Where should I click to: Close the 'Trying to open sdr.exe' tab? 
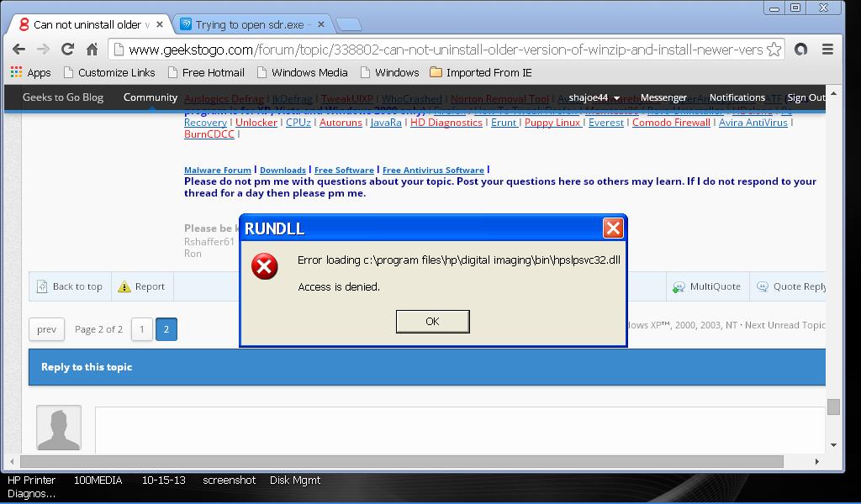tap(321, 24)
